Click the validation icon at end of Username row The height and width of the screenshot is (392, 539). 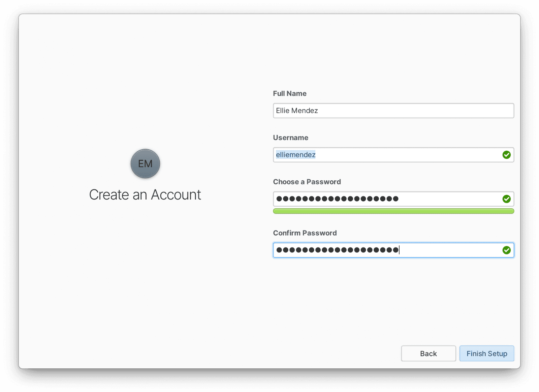pos(507,155)
